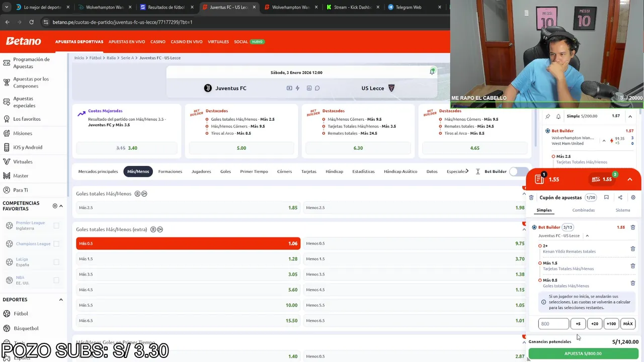Add +5 to the stake
The width and height of the screenshot is (644, 362).
tap(578, 324)
